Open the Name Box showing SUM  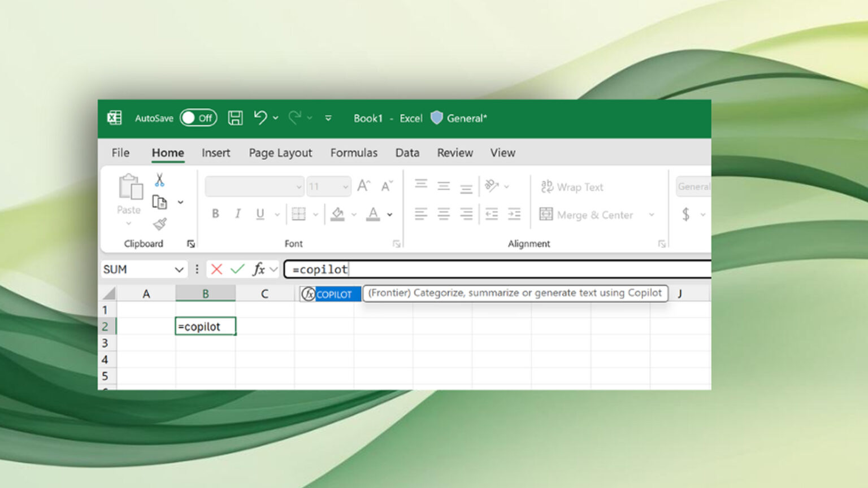pos(144,269)
